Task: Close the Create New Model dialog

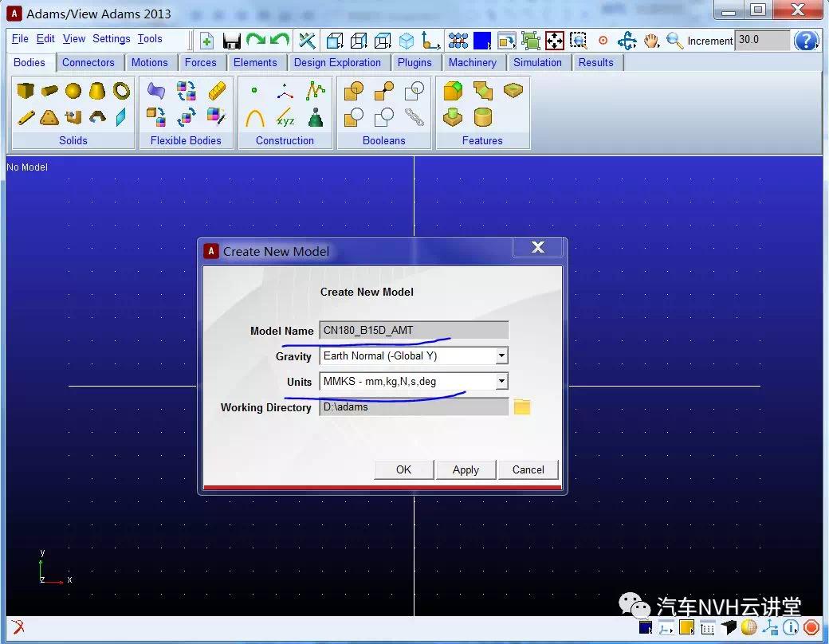Action: pyautogui.click(x=538, y=247)
